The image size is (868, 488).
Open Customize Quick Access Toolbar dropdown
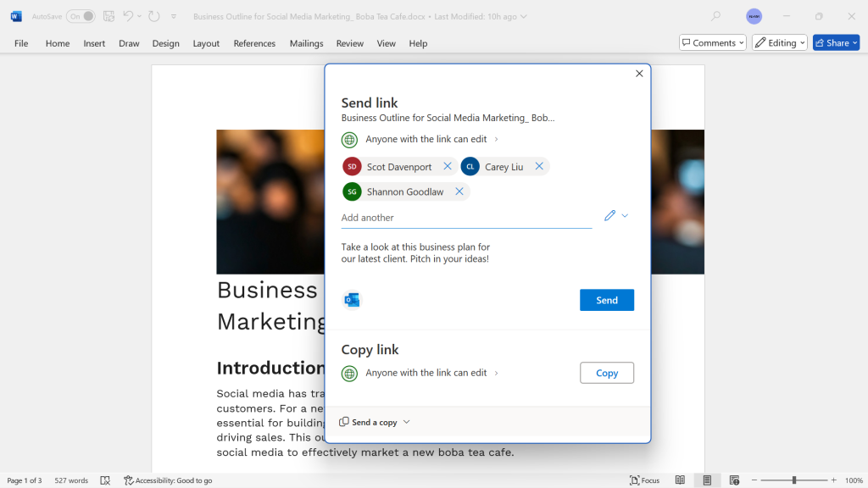pos(174,17)
